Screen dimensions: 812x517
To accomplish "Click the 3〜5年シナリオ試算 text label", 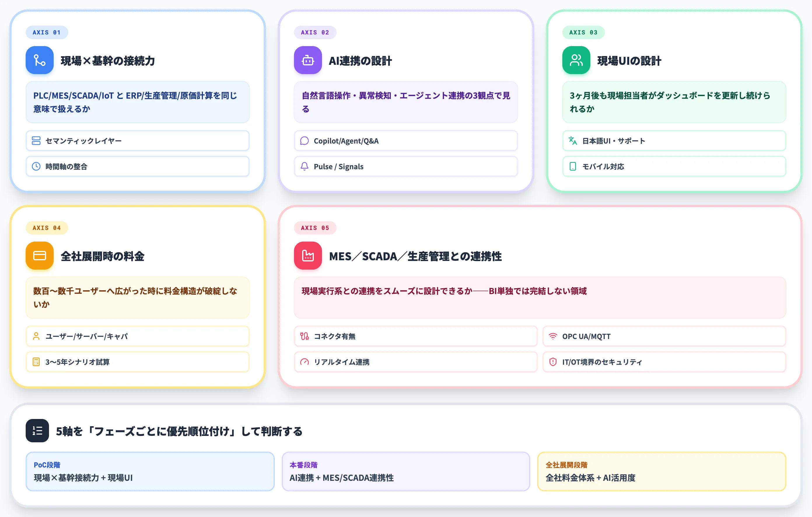I will (78, 362).
